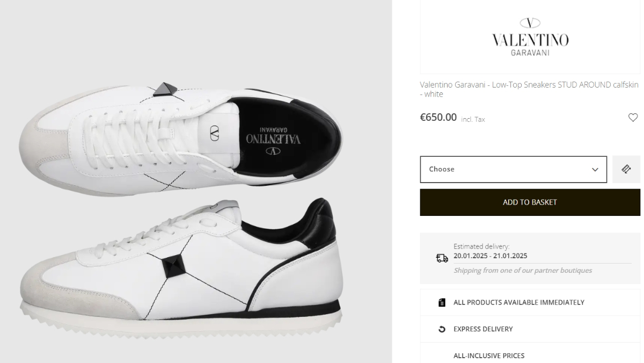
Task: Click the delivery truck icon
Action: 442,258
